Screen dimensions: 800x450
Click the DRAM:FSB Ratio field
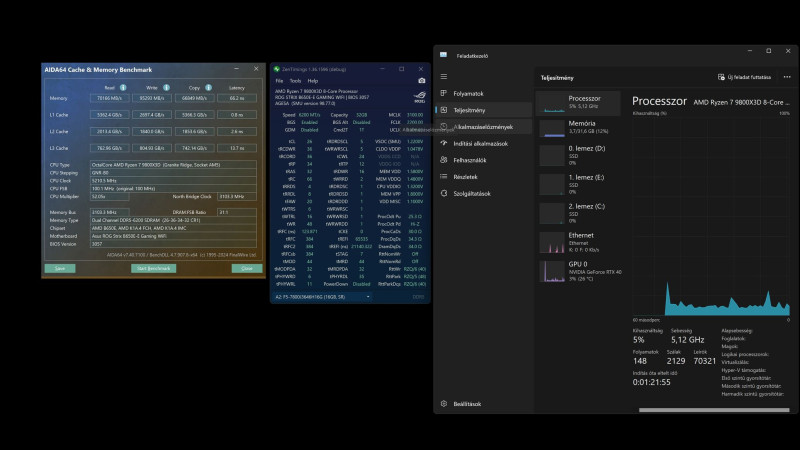[237, 212]
